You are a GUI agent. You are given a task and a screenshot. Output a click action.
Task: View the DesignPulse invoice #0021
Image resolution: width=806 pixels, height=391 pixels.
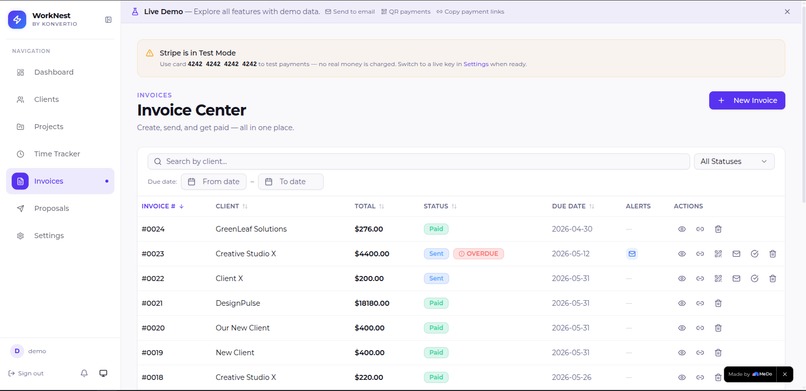(682, 303)
